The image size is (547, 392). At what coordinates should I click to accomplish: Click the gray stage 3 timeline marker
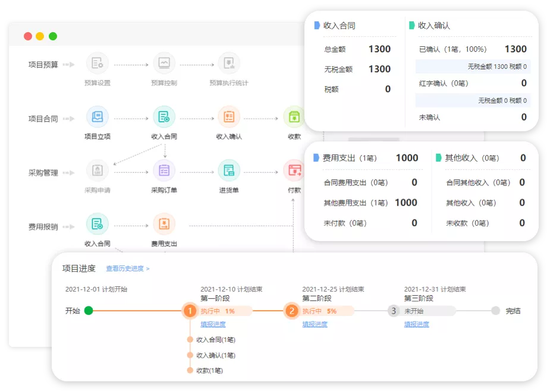click(393, 311)
